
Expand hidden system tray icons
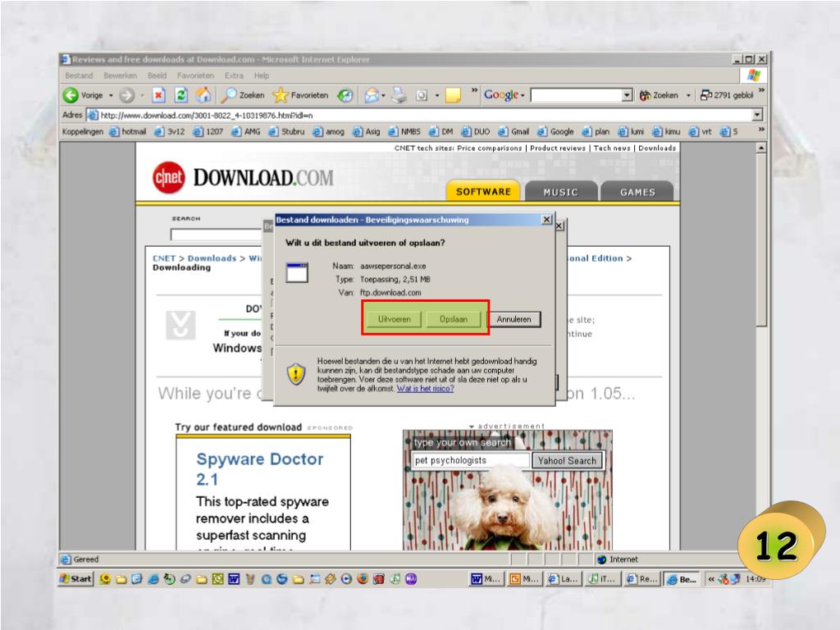(x=711, y=579)
